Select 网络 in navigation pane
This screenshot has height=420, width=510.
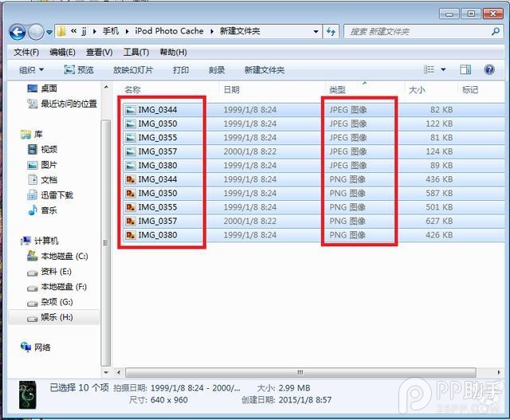[35, 347]
